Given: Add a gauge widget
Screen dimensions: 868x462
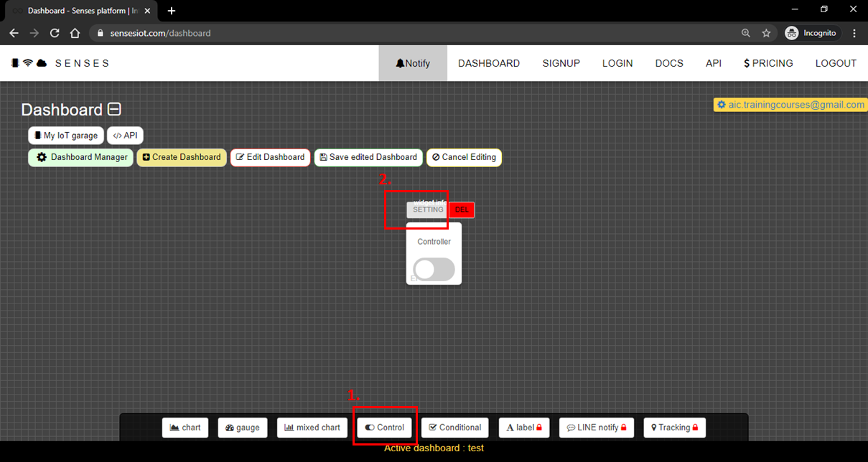Looking at the screenshot, I should pyautogui.click(x=243, y=428).
